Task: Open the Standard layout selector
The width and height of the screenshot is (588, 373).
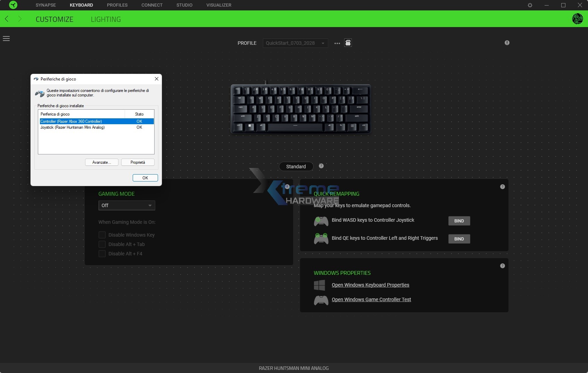Action: pos(296,167)
